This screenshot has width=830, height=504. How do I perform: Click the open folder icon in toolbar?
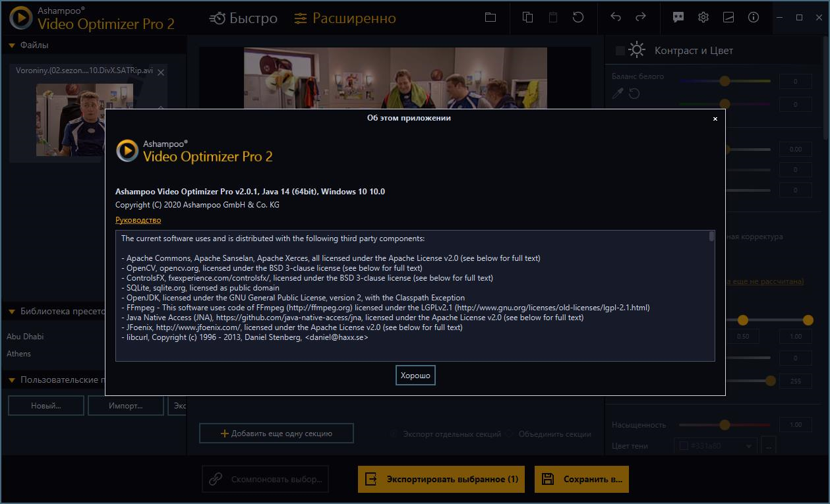tap(490, 18)
